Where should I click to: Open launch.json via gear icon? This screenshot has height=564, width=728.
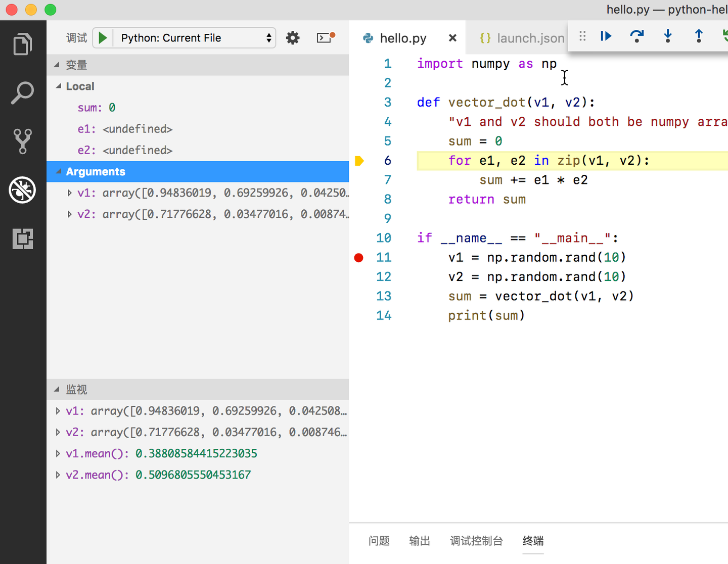click(293, 38)
